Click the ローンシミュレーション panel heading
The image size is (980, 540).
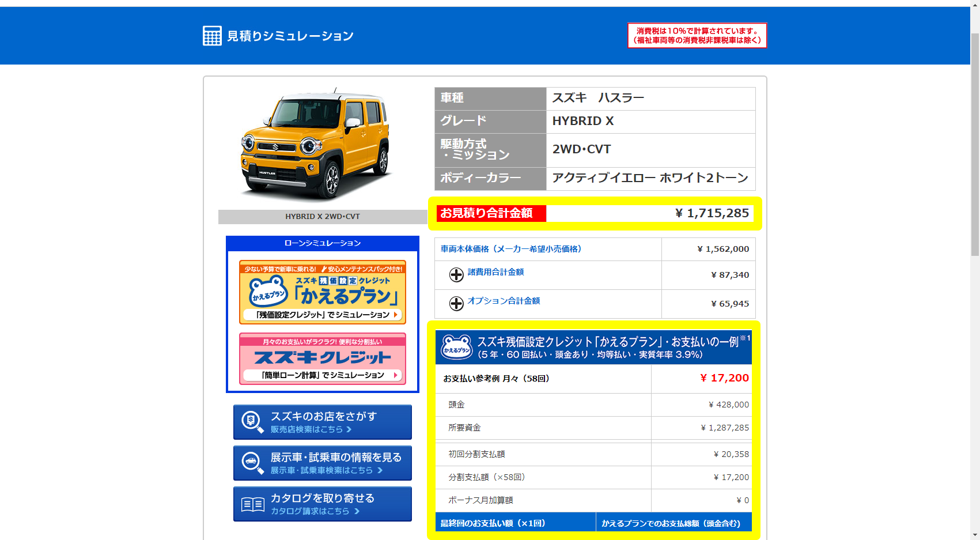click(x=323, y=243)
